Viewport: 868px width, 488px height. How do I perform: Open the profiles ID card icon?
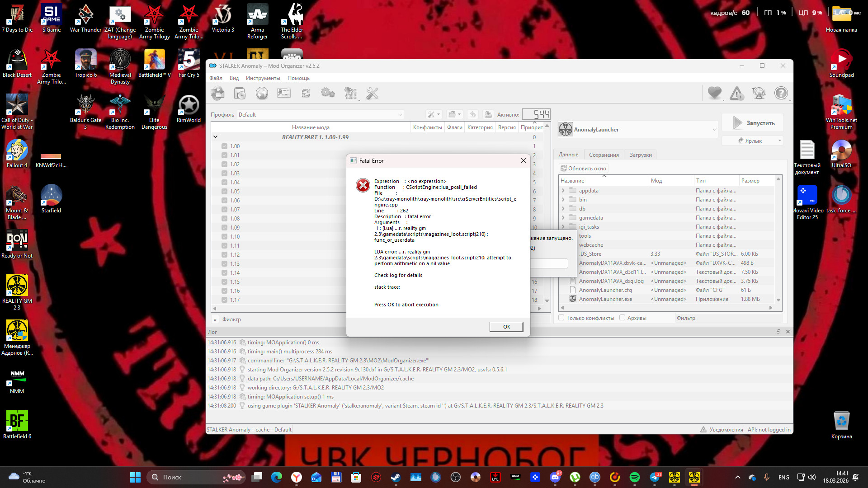[x=284, y=94]
